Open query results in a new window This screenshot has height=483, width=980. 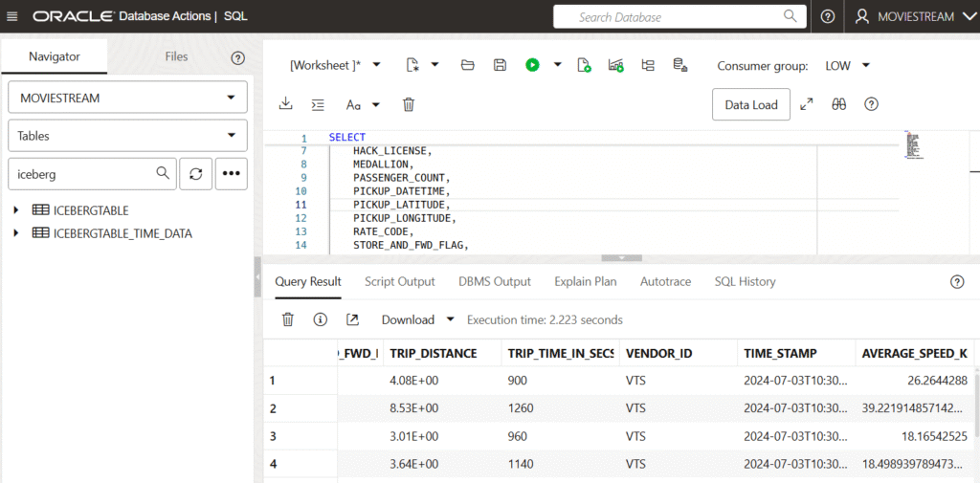coord(352,319)
